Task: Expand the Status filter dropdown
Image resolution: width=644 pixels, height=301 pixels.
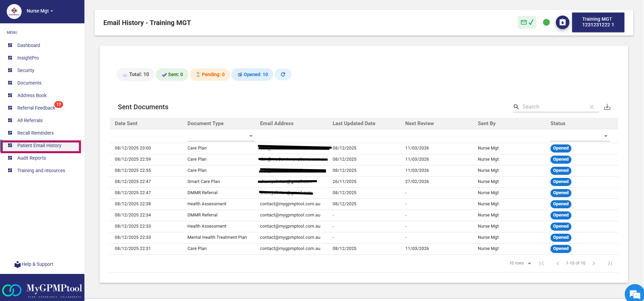Action: [606, 136]
